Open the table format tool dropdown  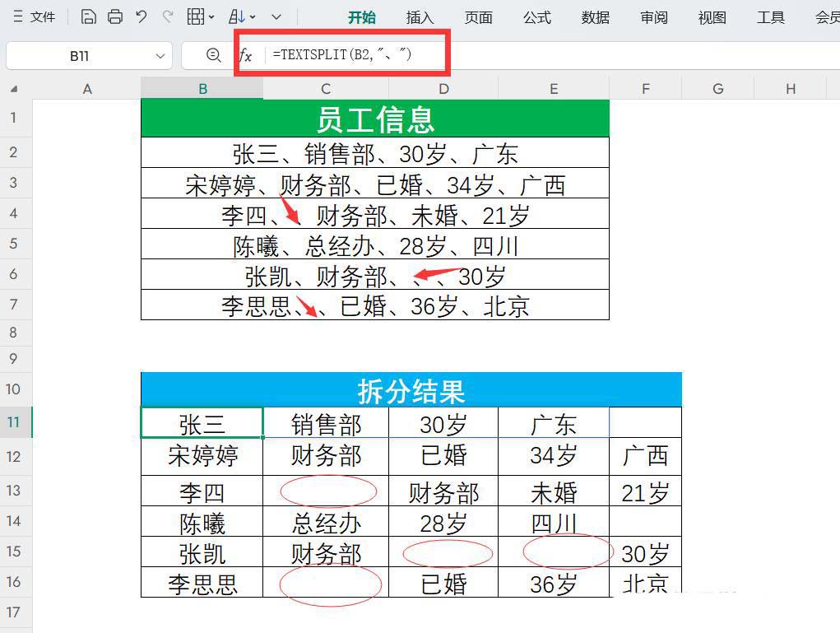click(x=201, y=16)
